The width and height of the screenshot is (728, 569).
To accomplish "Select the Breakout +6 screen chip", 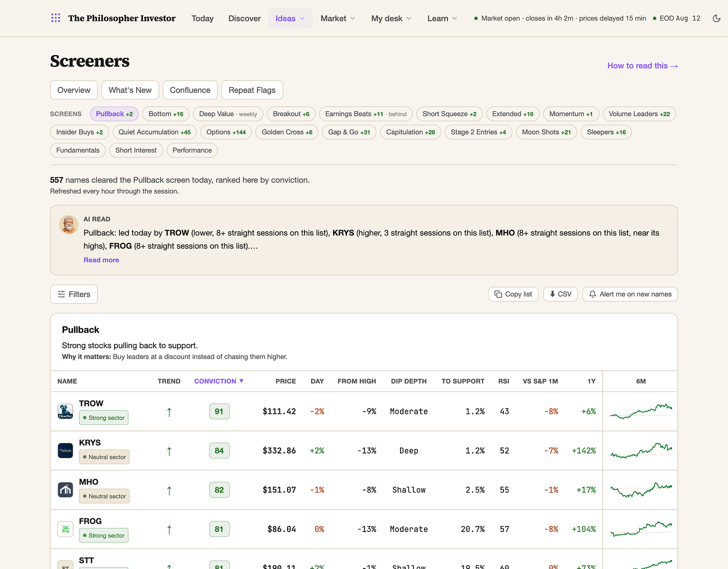I will pyautogui.click(x=291, y=114).
